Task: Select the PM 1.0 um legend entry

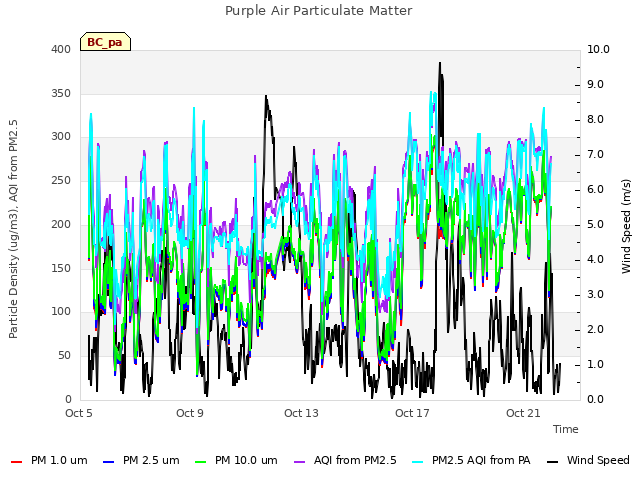Action: click(x=49, y=460)
